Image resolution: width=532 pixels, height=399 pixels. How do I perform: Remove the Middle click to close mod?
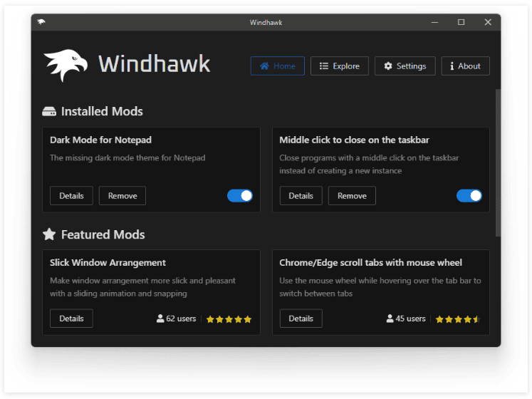(353, 196)
